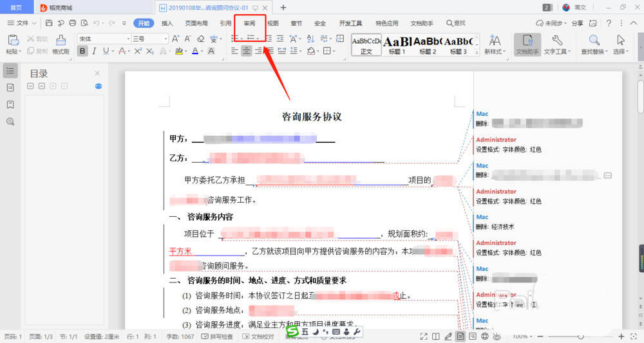Viewport: 644px width, 343px height.
Task: Open the Insert (插入) tab
Action: (167, 23)
